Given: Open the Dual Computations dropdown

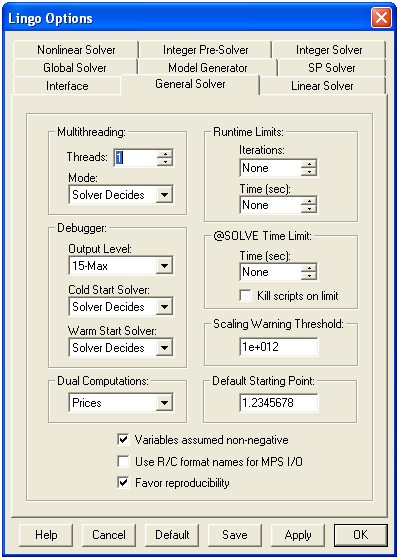Looking at the screenshot, I should [x=164, y=403].
